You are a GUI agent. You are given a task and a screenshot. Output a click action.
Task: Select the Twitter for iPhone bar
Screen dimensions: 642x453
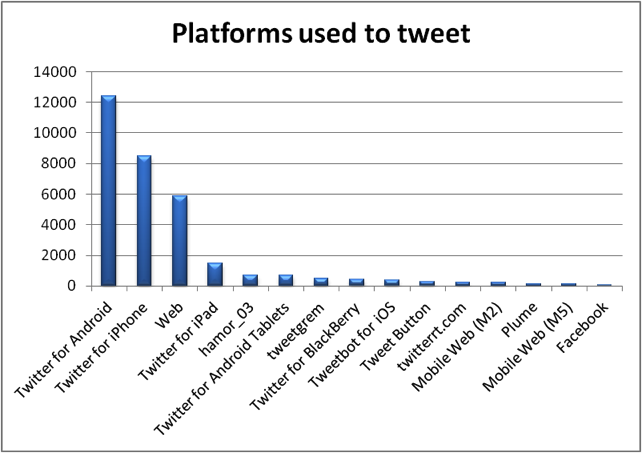click(x=144, y=220)
